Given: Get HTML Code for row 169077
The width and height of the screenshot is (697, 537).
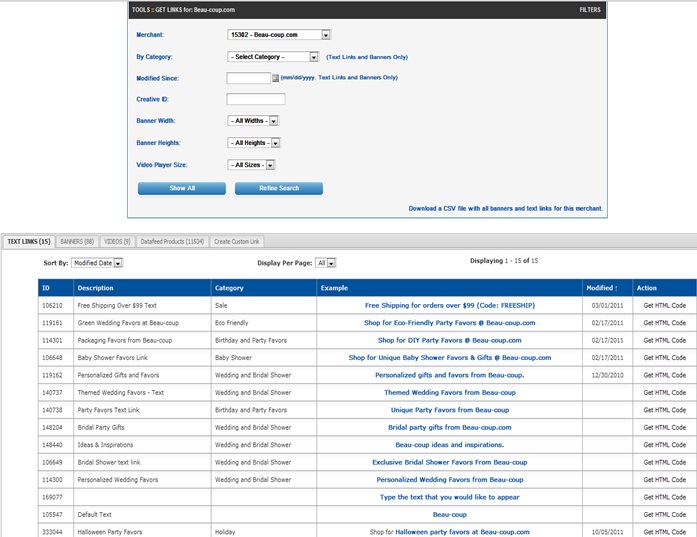Looking at the screenshot, I should click(x=665, y=497).
